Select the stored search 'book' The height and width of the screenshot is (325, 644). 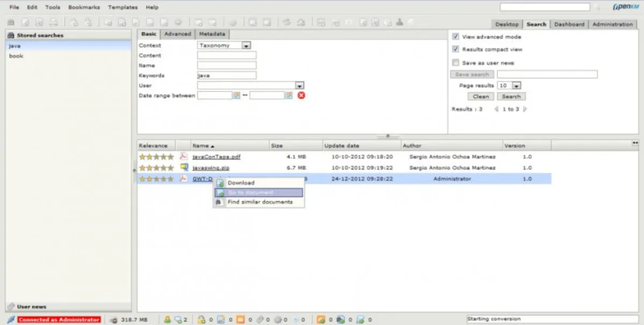[x=68, y=56]
